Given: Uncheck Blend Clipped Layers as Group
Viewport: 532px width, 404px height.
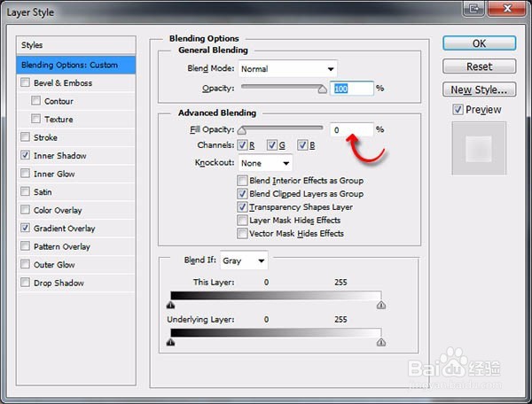Looking at the screenshot, I should (242, 194).
